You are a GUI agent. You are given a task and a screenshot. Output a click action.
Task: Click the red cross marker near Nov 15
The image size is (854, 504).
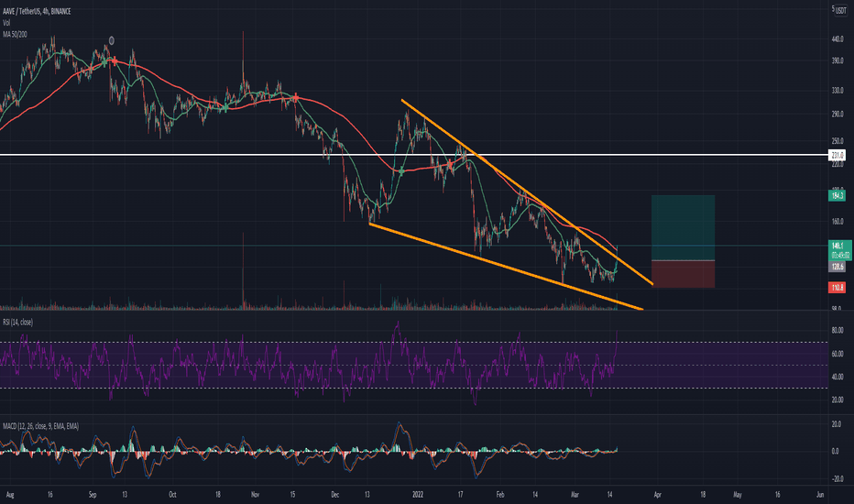296,98
